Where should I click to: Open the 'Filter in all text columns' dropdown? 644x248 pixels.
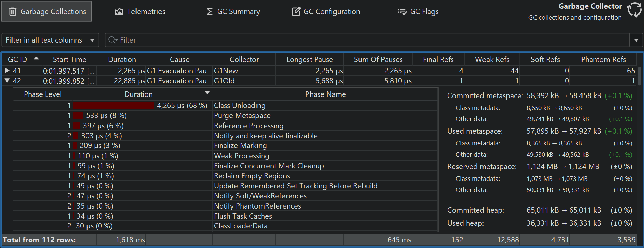click(50, 40)
